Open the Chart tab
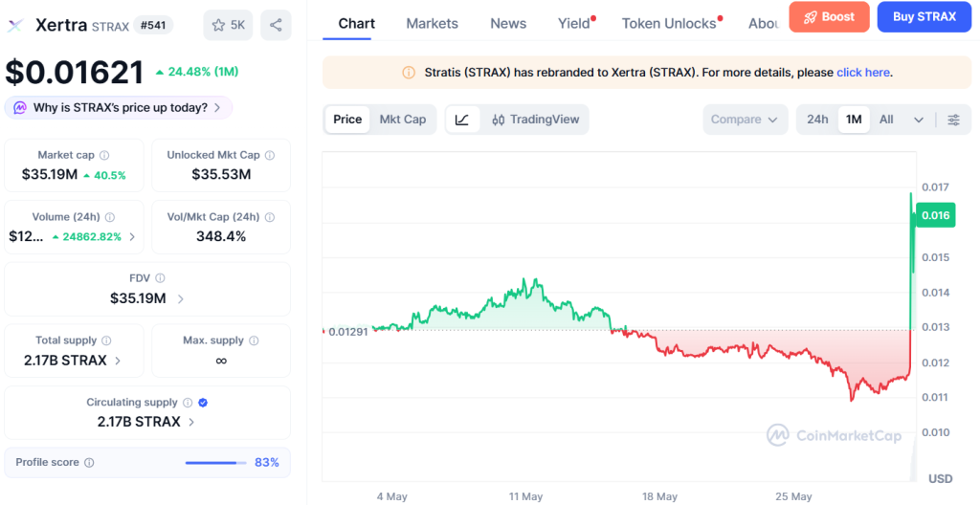Screen dimensions: 980x505 [357, 24]
